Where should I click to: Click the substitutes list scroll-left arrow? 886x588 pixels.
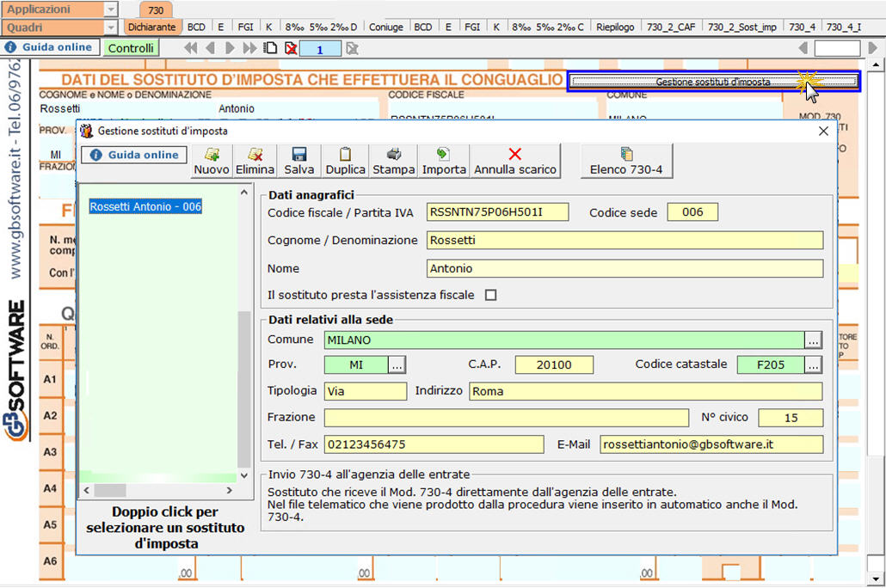tap(87, 490)
